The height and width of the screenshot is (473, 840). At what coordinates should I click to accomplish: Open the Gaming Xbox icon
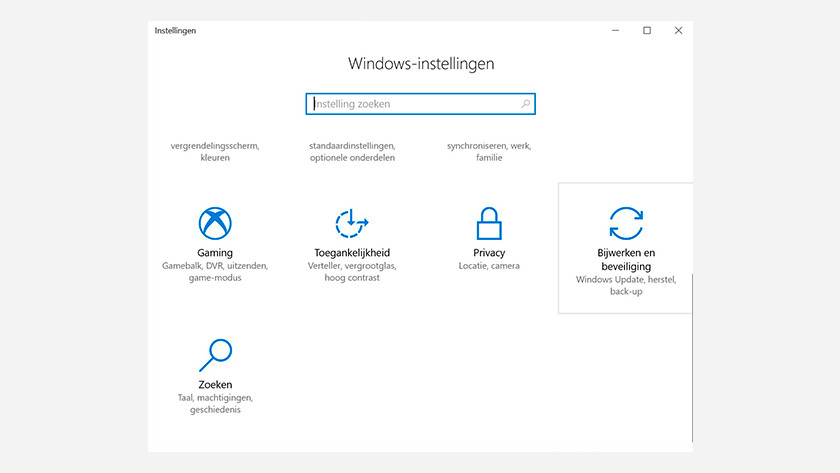215,223
